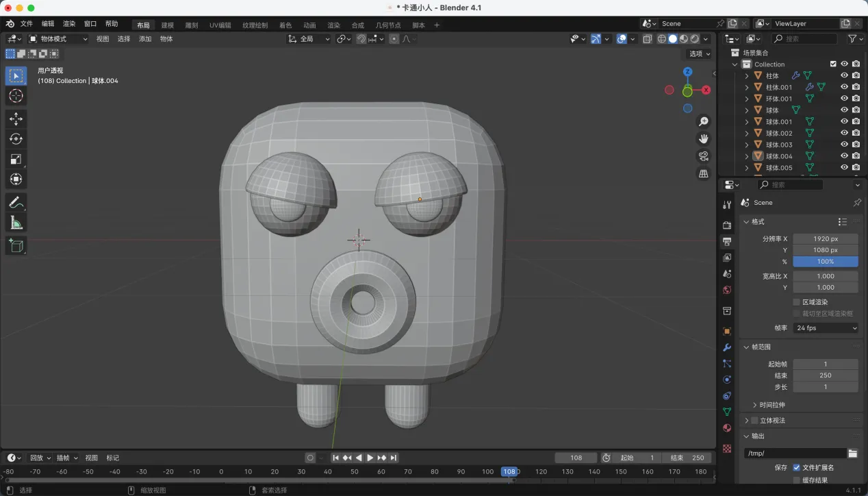This screenshot has width=868, height=496.
Task: Select the Rotate tool
Action: (x=16, y=139)
